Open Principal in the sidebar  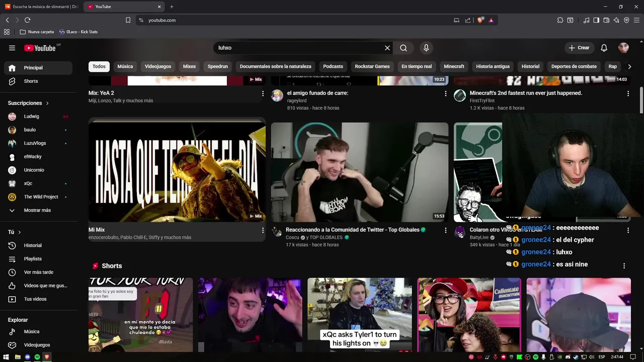38,68
